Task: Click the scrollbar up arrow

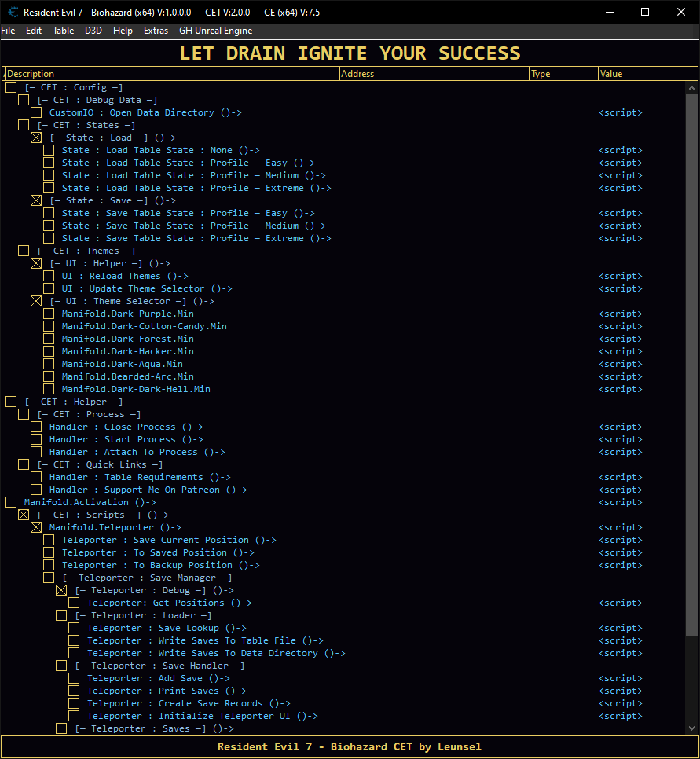Action: click(x=691, y=88)
